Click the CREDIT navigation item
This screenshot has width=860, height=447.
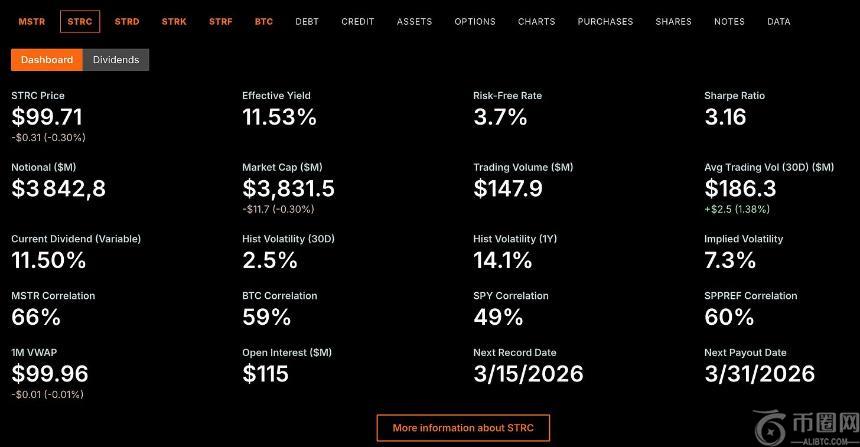(358, 21)
